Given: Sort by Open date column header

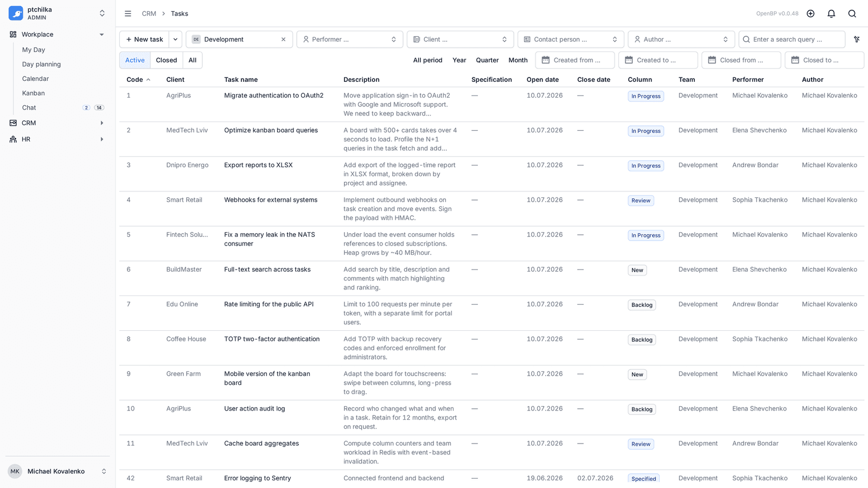Looking at the screenshot, I should click(542, 80).
